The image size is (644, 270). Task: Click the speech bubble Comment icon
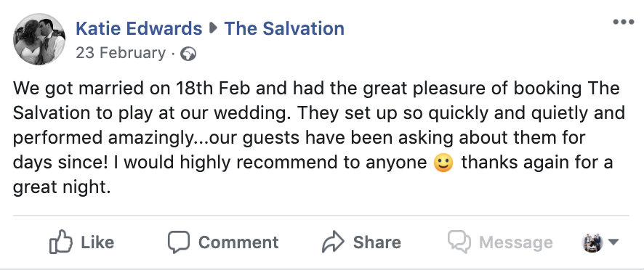pyautogui.click(x=179, y=242)
